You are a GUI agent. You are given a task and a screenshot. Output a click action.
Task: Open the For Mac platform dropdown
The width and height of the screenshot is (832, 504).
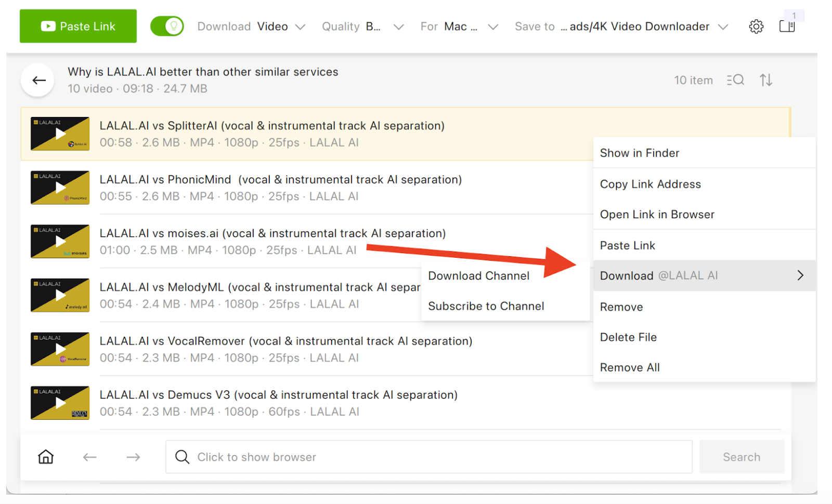459,26
